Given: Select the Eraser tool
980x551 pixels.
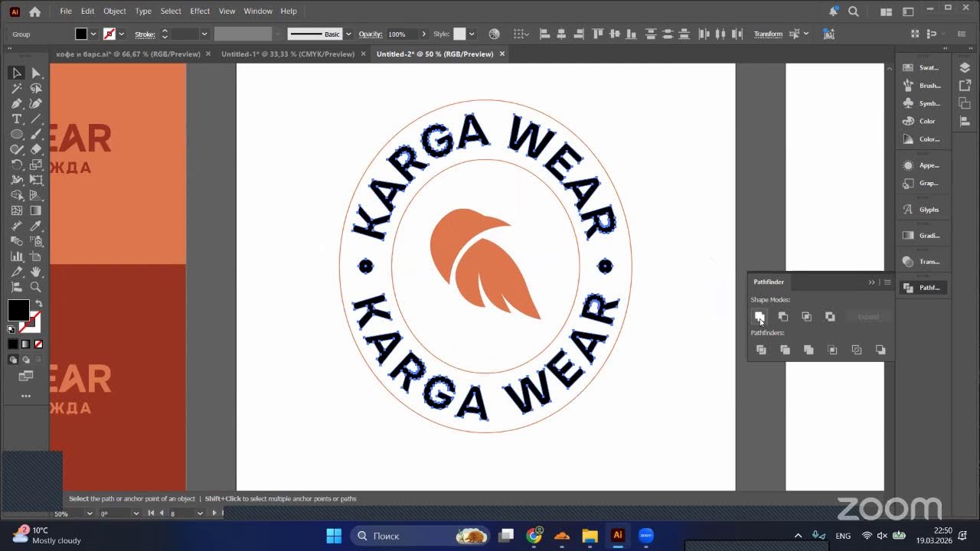Looking at the screenshot, I should pyautogui.click(x=36, y=149).
